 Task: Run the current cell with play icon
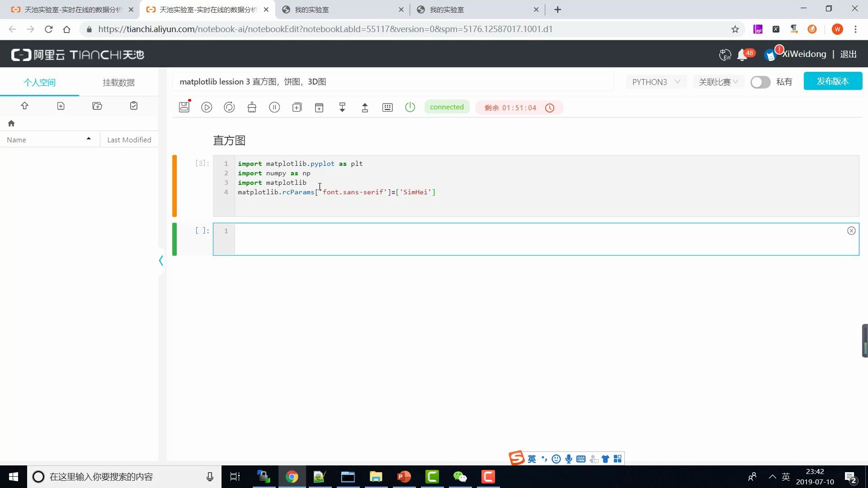[x=207, y=107]
